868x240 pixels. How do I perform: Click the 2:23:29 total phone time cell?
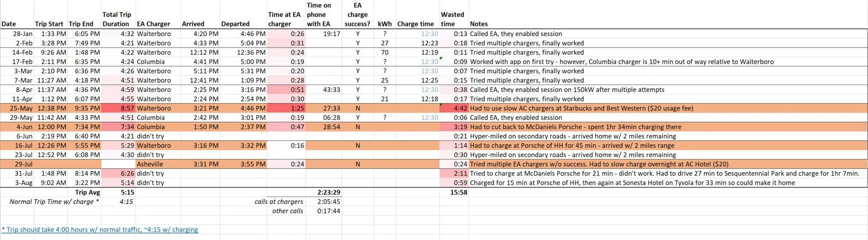click(x=323, y=192)
